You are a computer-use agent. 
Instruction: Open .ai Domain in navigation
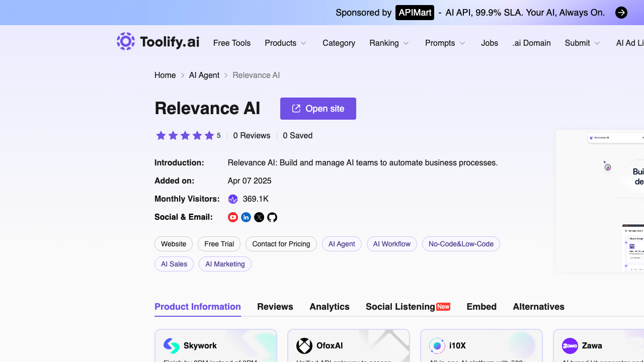(x=531, y=43)
